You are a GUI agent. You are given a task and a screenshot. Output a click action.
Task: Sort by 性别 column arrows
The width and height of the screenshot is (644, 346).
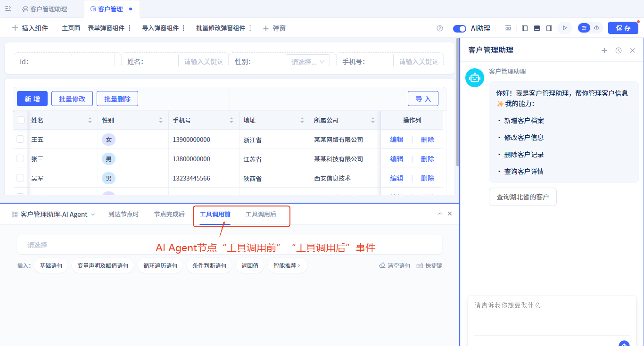pyautogui.click(x=161, y=120)
